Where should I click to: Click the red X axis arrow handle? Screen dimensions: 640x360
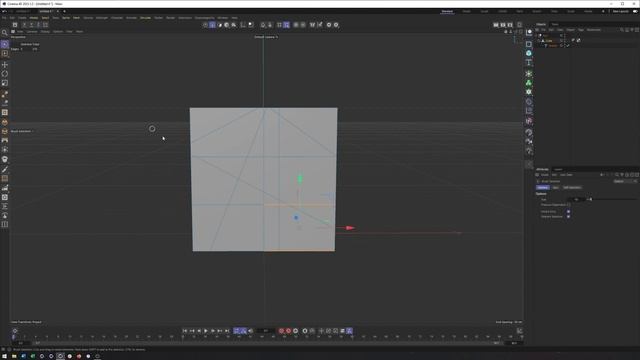[x=350, y=228]
